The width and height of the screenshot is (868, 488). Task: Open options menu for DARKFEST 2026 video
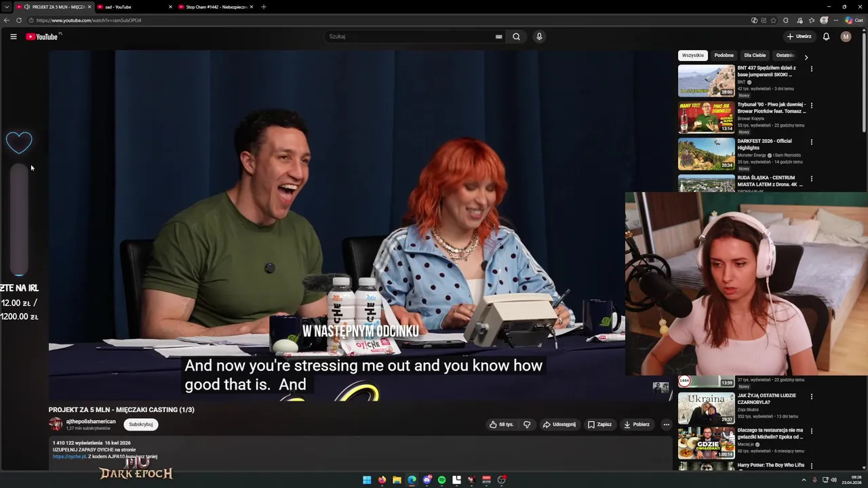tap(811, 142)
